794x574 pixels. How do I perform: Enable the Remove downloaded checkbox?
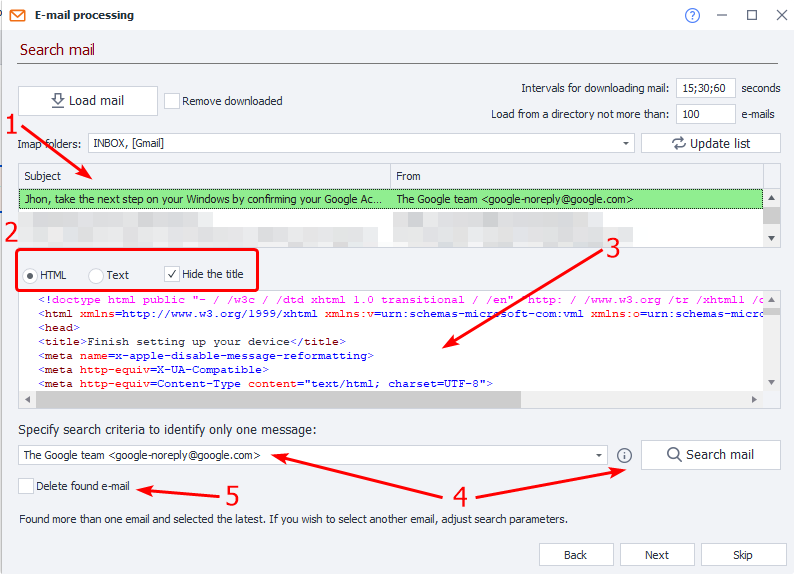coord(172,101)
